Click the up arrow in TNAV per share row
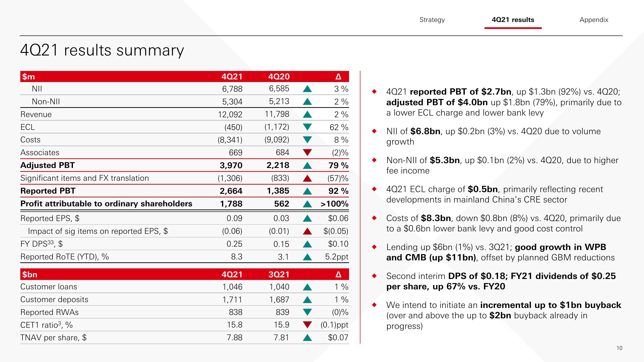The image size is (644, 362). (x=307, y=338)
